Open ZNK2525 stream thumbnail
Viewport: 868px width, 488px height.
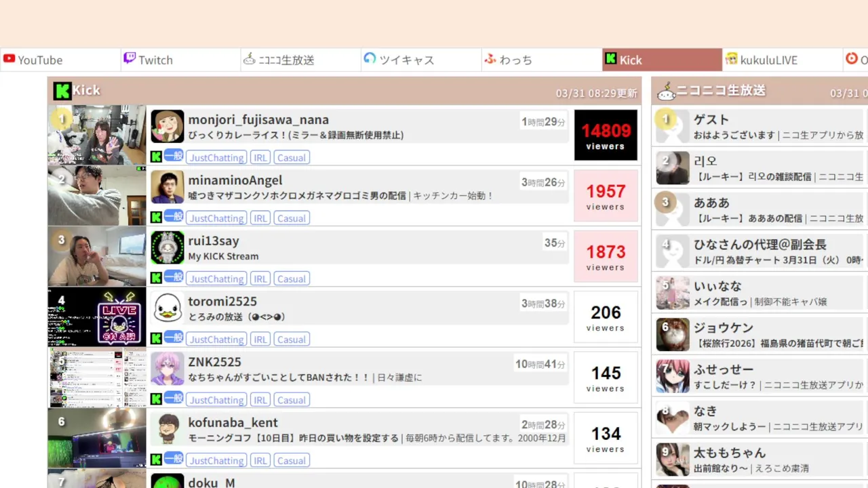pos(97,377)
